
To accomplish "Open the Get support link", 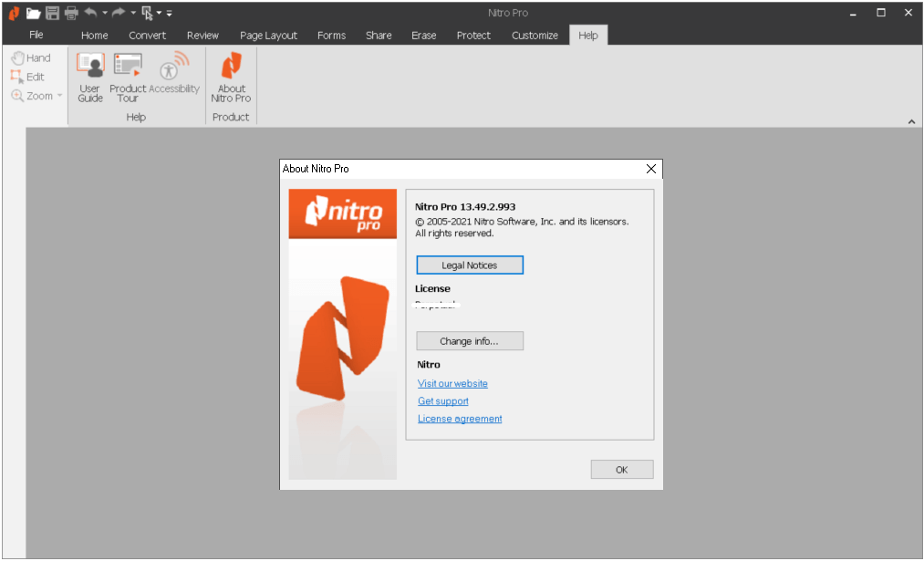I will pos(443,401).
